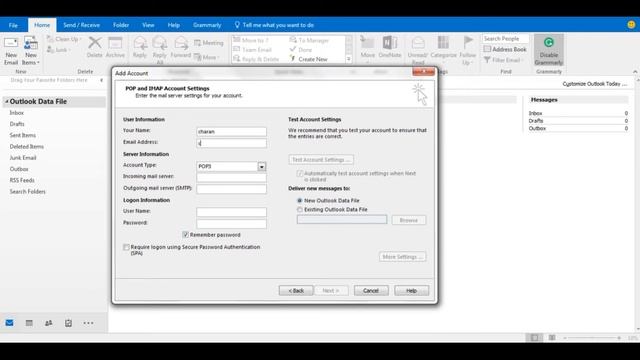The width and height of the screenshot is (640, 360).
Task: Click the Disable Grammarly button
Action: pos(549,51)
